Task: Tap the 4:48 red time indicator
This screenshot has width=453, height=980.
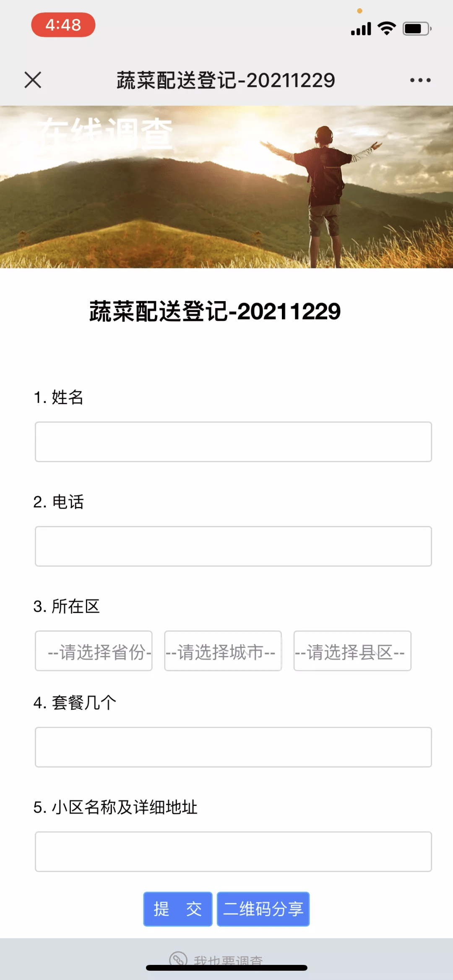Action: pyautogui.click(x=63, y=25)
